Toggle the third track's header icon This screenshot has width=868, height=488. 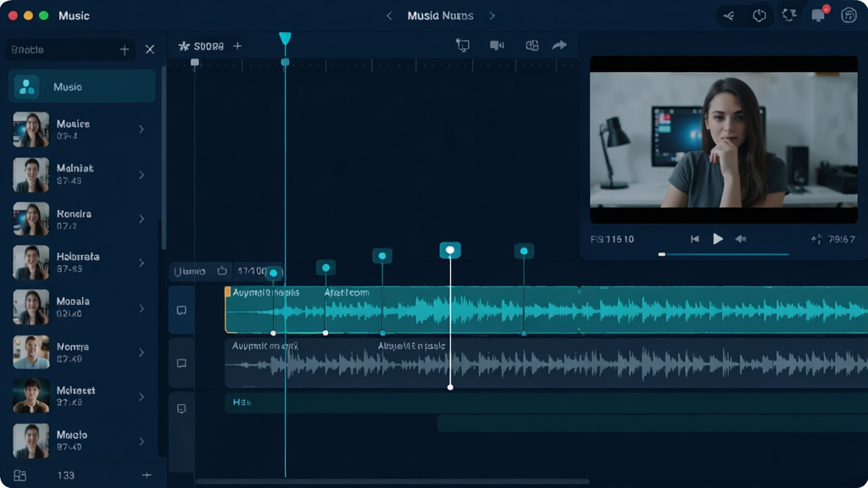point(181,409)
